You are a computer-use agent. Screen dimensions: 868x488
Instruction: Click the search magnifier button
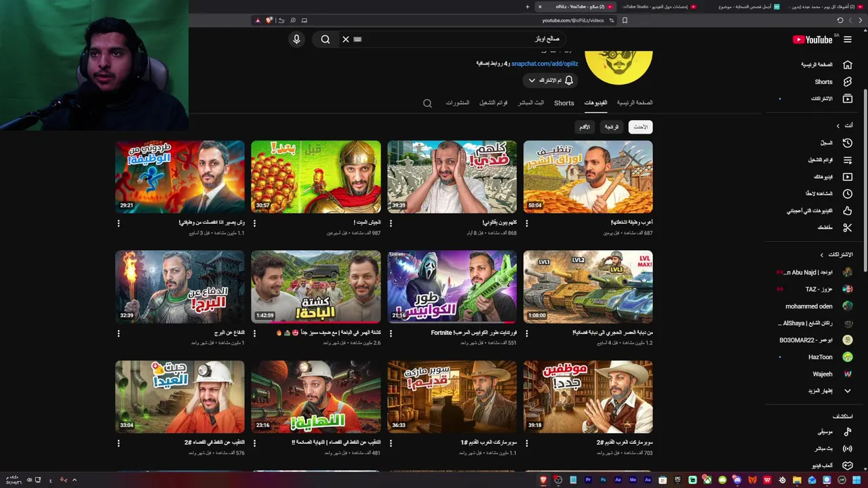coord(325,39)
